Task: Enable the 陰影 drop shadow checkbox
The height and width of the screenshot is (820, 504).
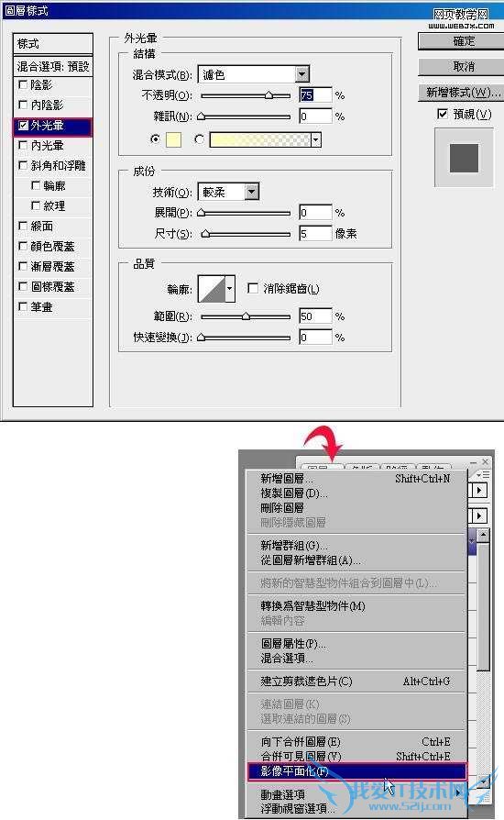Action: click(23, 84)
